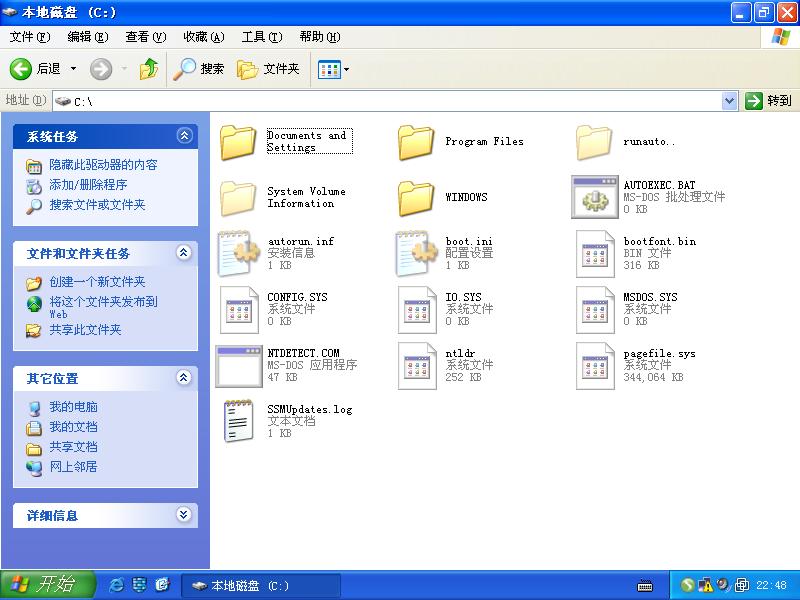
Task: Toggle the Folders pane button
Action: point(268,69)
